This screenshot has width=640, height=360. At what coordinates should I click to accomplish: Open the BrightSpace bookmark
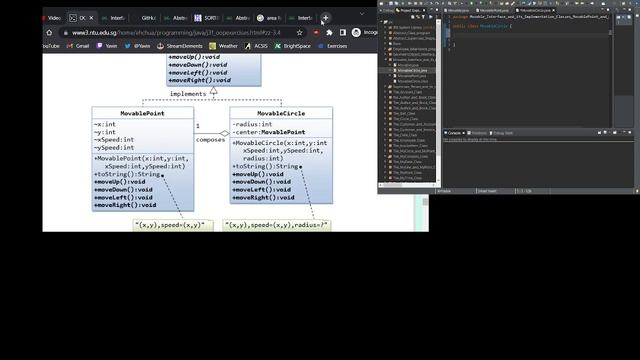tap(293, 46)
